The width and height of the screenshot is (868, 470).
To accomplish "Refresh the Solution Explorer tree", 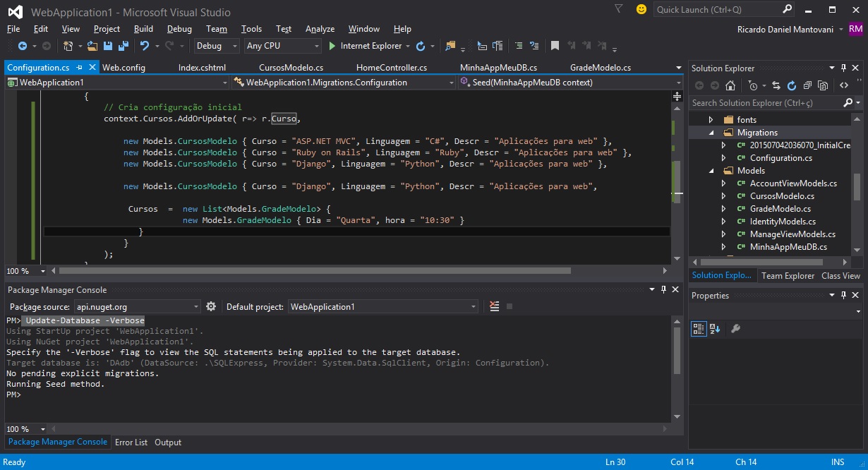I will (791, 85).
